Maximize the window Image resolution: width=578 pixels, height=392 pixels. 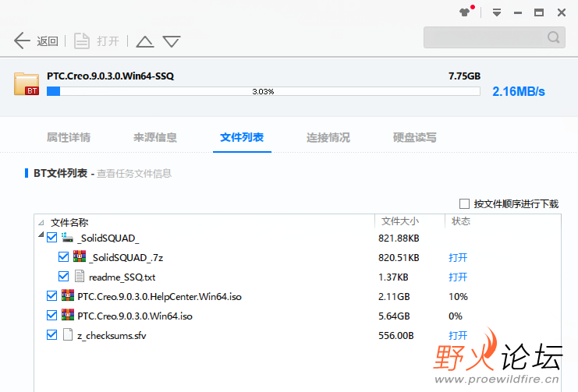(539, 13)
